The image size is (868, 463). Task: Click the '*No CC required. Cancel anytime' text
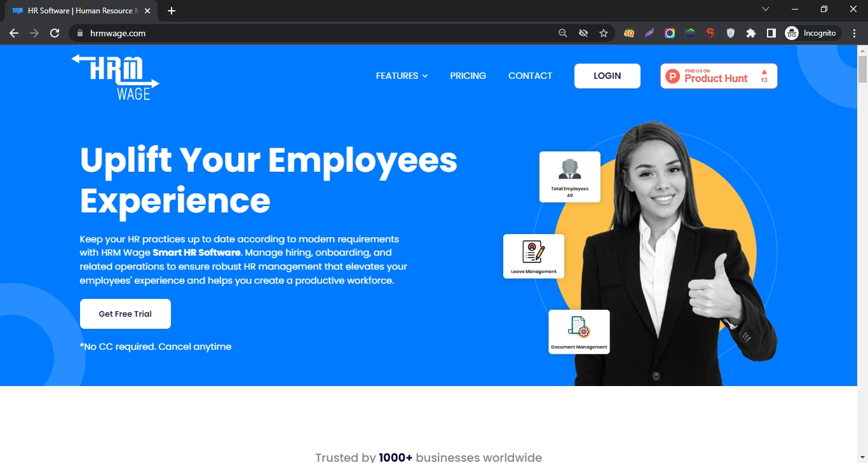[156, 347]
